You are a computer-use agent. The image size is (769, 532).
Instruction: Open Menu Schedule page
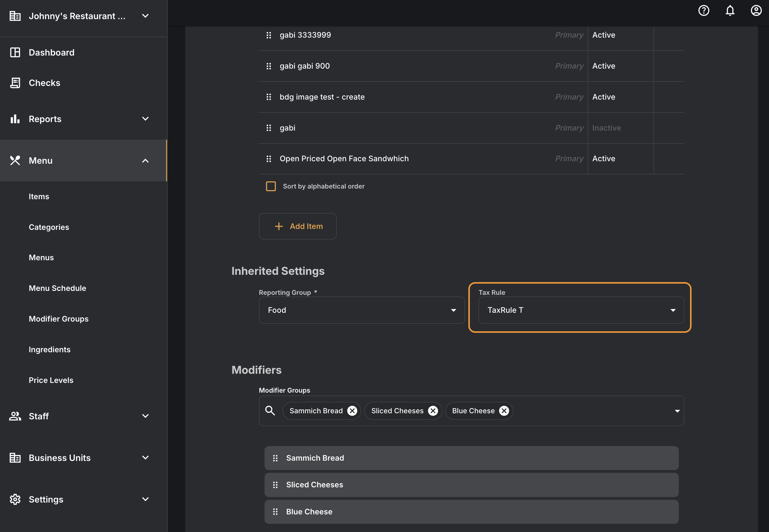pyautogui.click(x=57, y=288)
